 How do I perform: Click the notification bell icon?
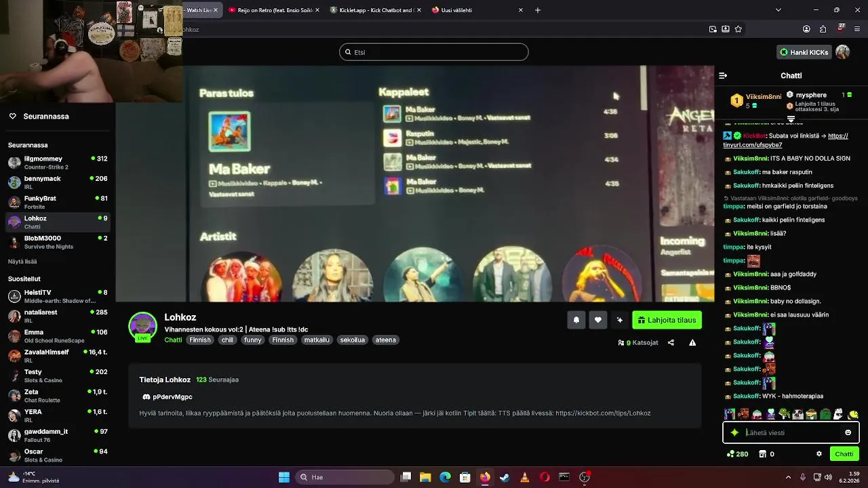point(576,320)
